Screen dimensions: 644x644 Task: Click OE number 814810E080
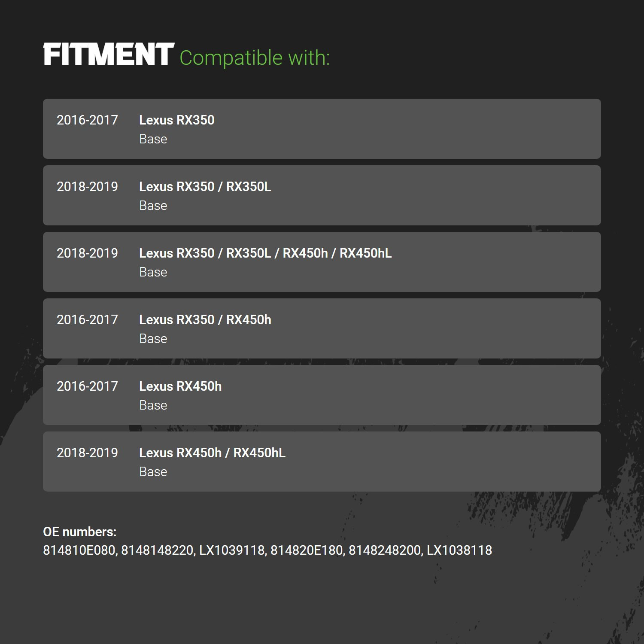79,550
